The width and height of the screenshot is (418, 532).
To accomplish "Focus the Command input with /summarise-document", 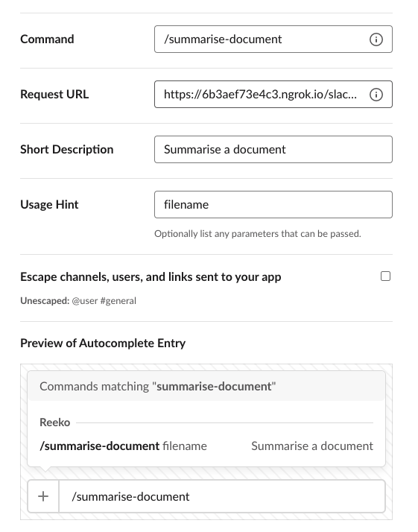I will tap(273, 39).
